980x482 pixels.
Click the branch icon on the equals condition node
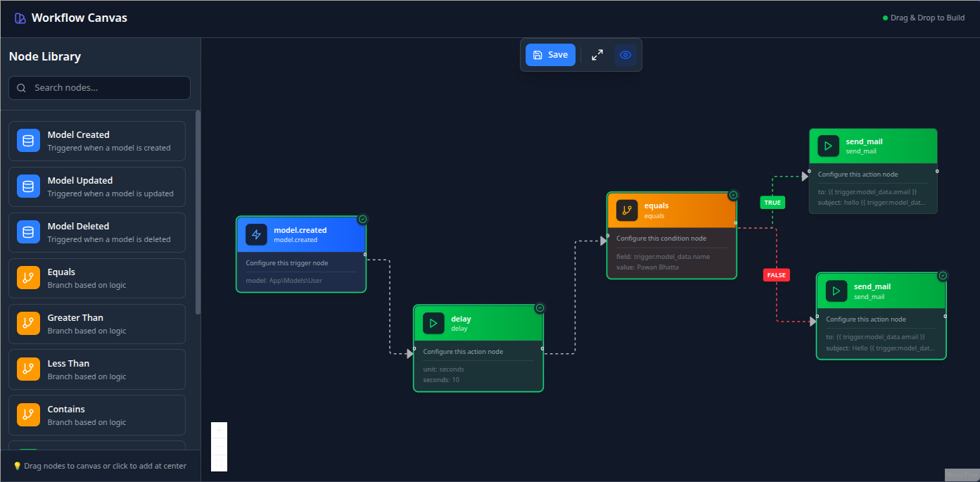[627, 210]
